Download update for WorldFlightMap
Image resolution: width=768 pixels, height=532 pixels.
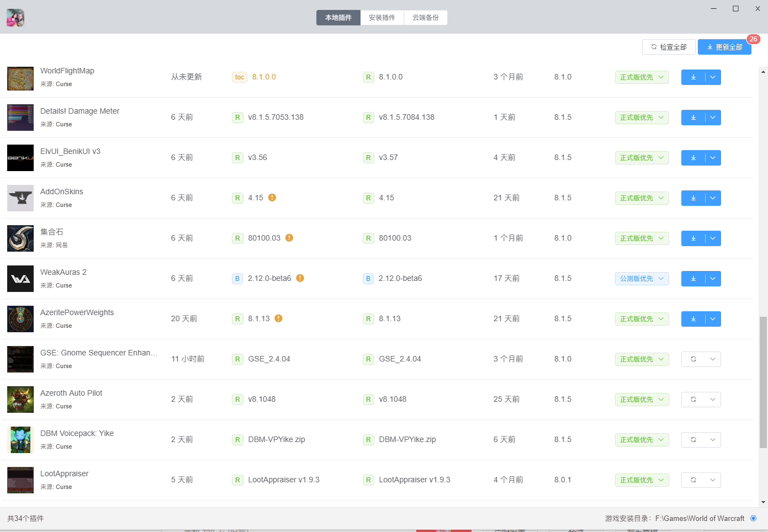(x=693, y=77)
